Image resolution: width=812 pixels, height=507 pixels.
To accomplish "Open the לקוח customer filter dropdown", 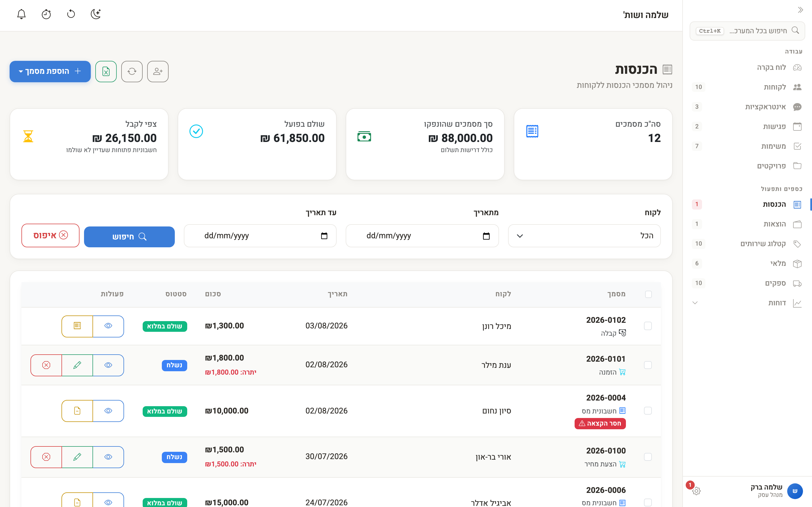I will [x=584, y=236].
